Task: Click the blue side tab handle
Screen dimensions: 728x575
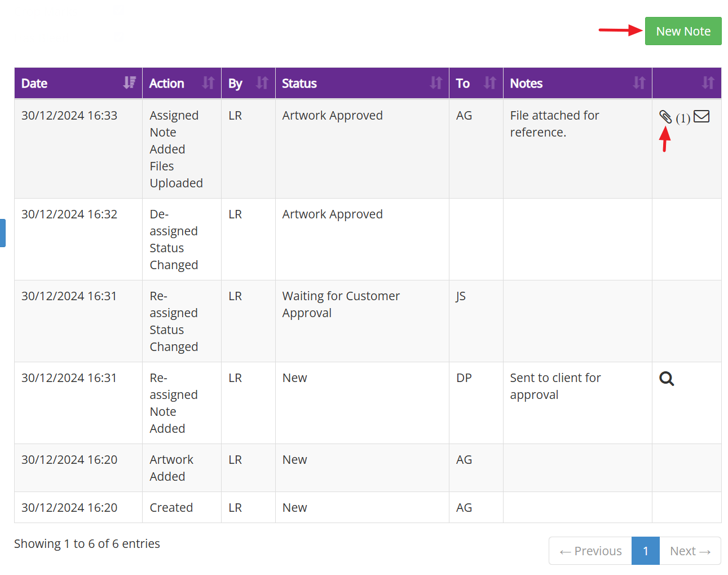Action: [2, 233]
